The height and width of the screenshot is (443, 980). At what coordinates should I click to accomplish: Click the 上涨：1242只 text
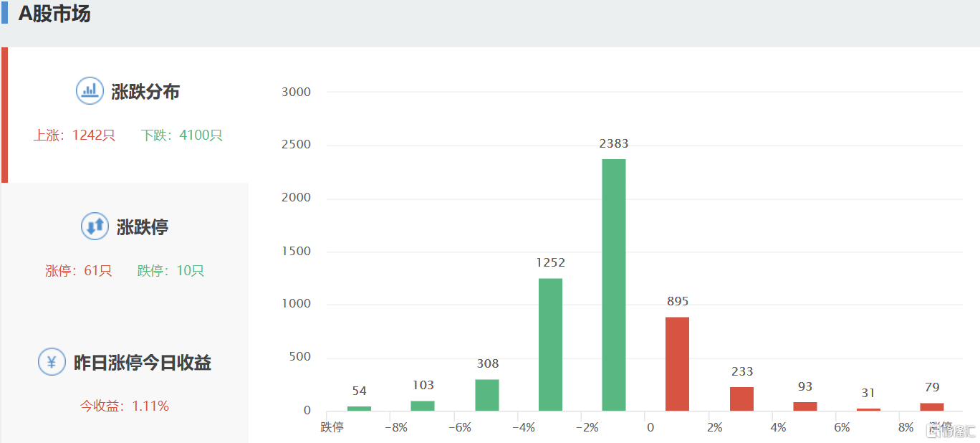tap(74, 135)
